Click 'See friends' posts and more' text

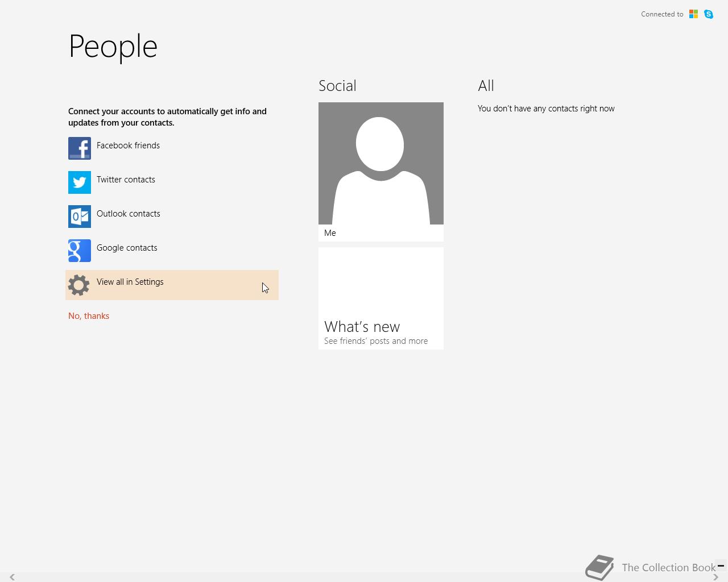(376, 341)
